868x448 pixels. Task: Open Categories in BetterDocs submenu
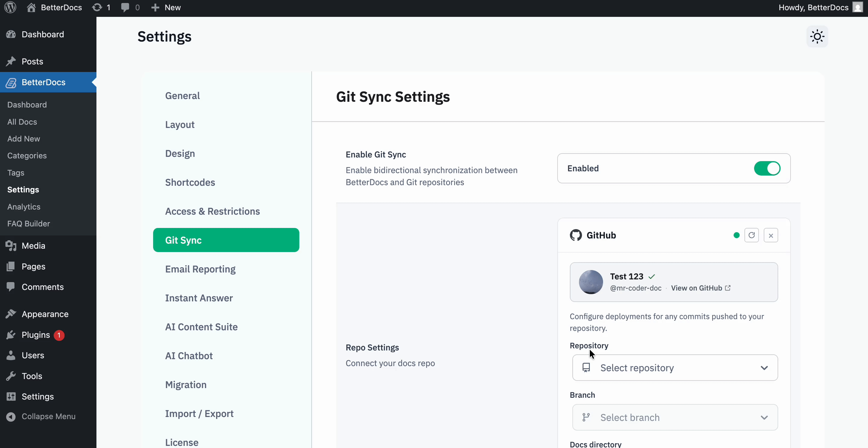pyautogui.click(x=27, y=155)
